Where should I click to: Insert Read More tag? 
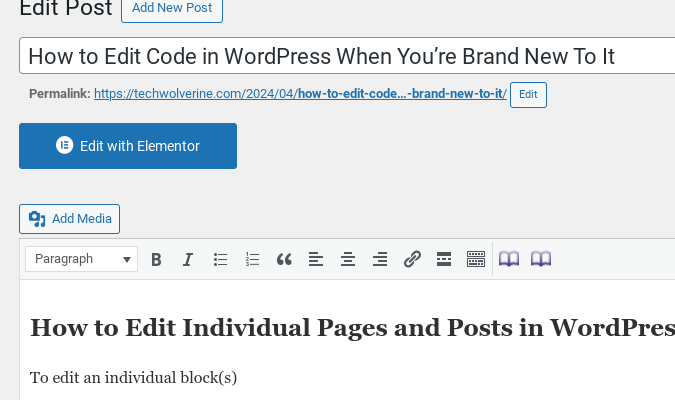(x=444, y=259)
